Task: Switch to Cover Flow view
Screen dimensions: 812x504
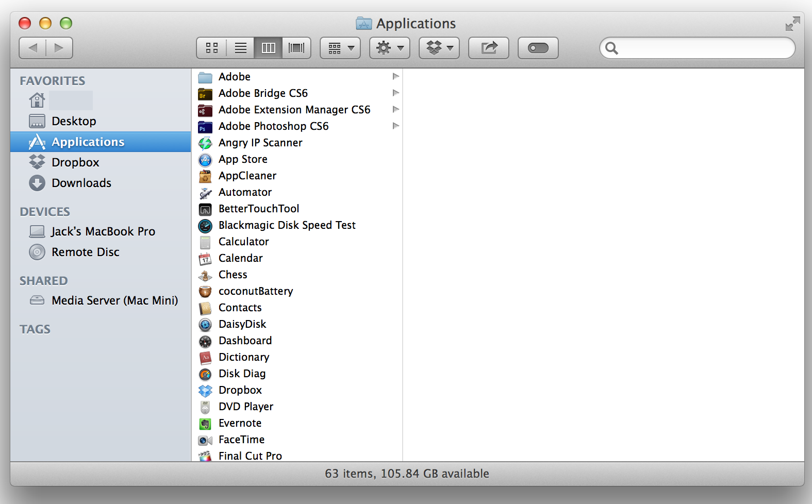Action: [x=296, y=48]
